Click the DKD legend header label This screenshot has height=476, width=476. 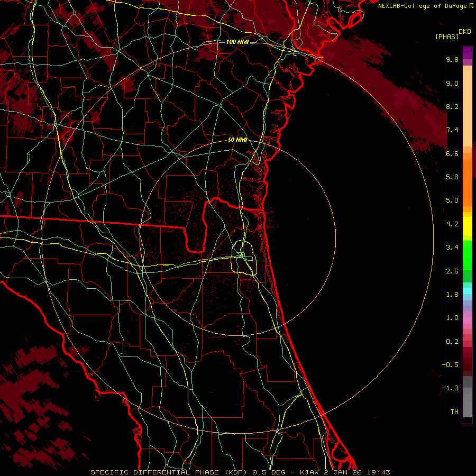point(464,32)
